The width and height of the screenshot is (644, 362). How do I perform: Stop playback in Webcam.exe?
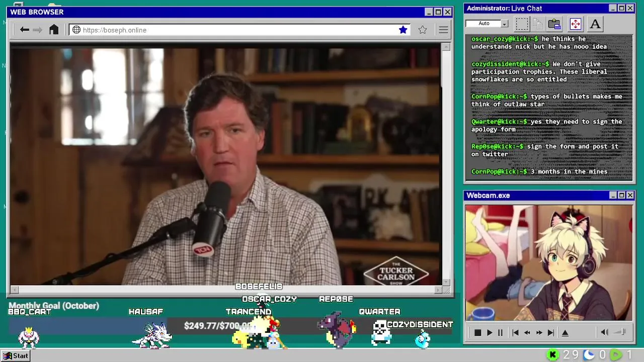coord(477,333)
